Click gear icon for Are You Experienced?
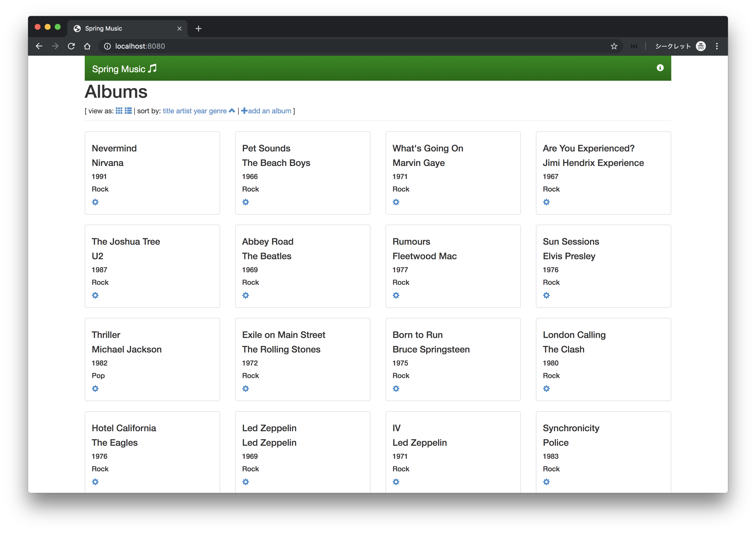 (x=546, y=202)
